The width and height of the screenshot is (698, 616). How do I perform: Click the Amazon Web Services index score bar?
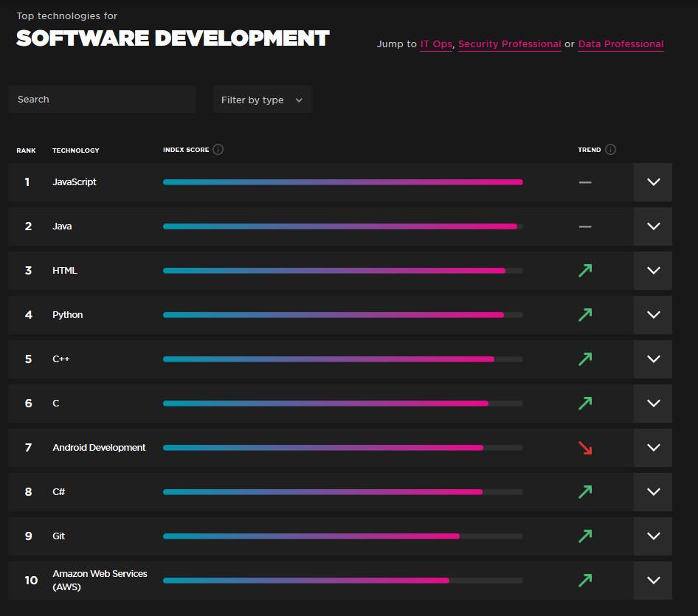click(343, 581)
